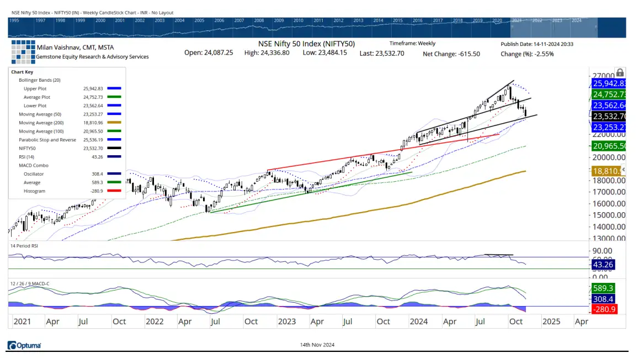Click the High: 24,336.80 value

(267, 52)
